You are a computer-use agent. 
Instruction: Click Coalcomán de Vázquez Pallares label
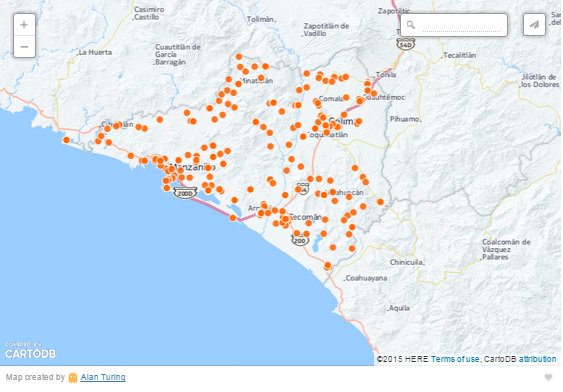(x=506, y=249)
